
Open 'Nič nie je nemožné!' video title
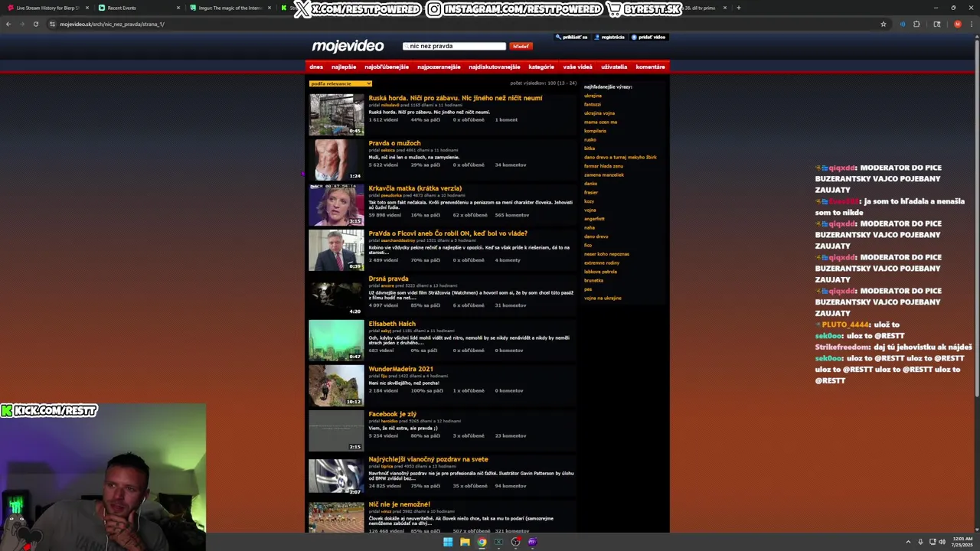tap(399, 504)
